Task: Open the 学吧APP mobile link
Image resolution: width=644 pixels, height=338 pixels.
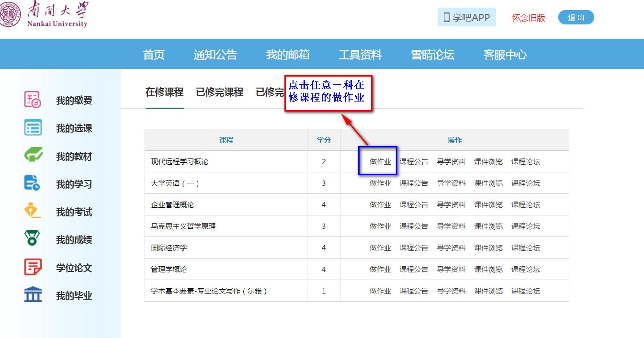Action: coord(467,18)
